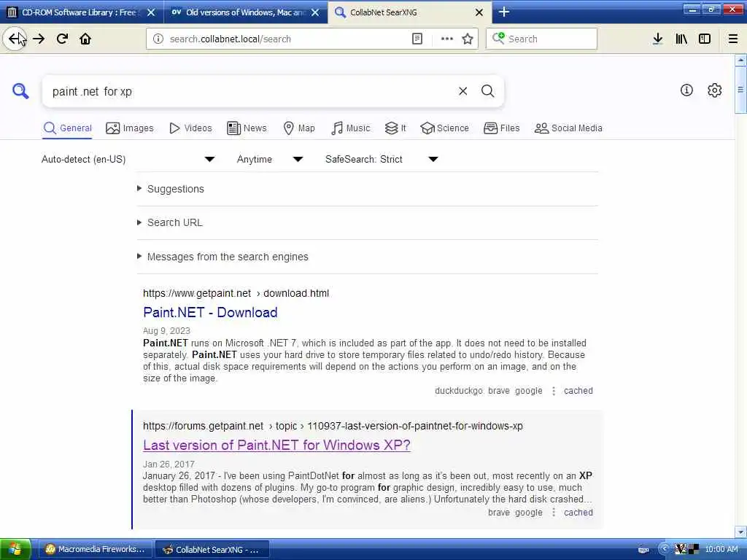The width and height of the screenshot is (747, 560).
Task: Open the downloads panel
Action: 657,39
